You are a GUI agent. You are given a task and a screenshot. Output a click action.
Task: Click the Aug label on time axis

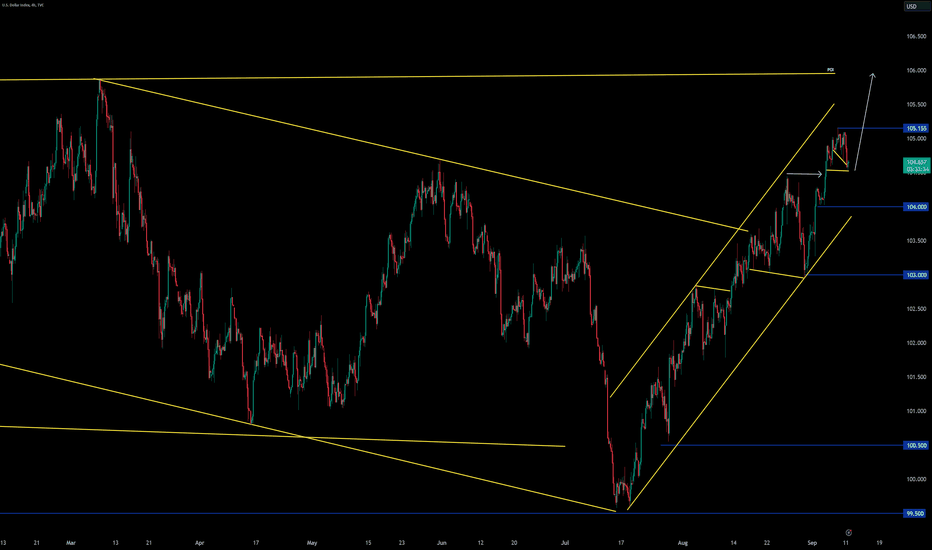pyautogui.click(x=682, y=543)
